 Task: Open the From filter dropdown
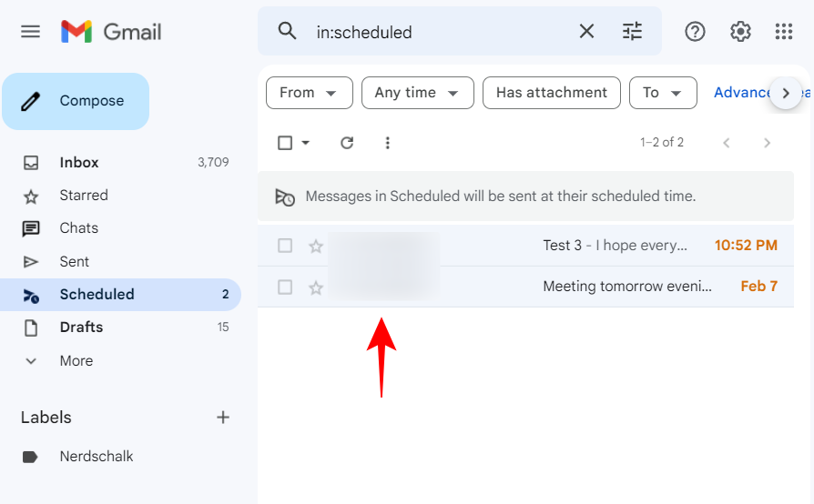point(309,93)
